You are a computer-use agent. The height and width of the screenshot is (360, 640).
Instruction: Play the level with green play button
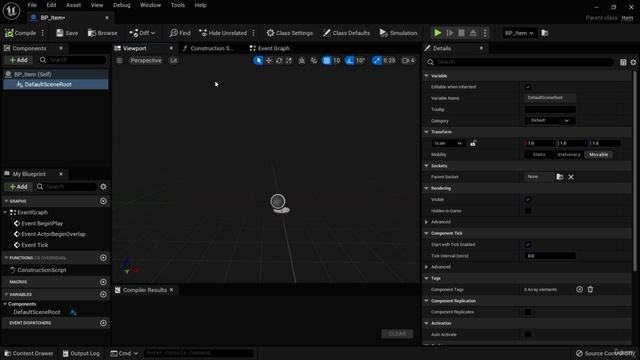[x=438, y=33]
